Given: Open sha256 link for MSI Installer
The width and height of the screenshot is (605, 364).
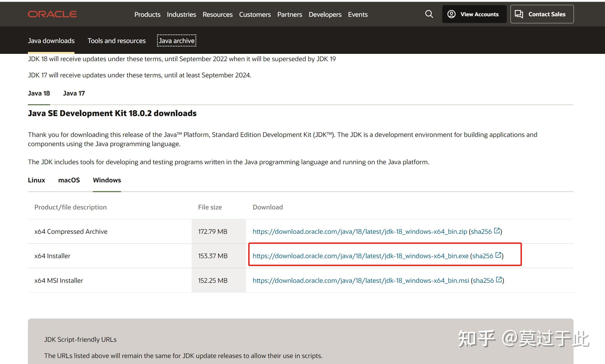Looking at the screenshot, I should coord(483,281).
